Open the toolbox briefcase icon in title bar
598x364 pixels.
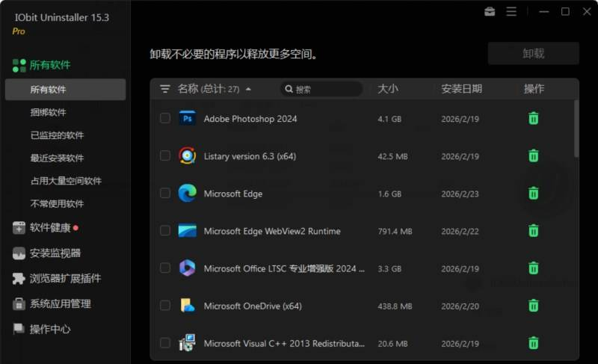(490, 12)
